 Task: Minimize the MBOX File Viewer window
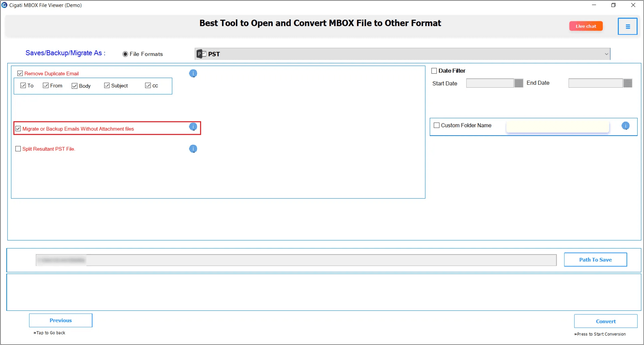coord(594,5)
